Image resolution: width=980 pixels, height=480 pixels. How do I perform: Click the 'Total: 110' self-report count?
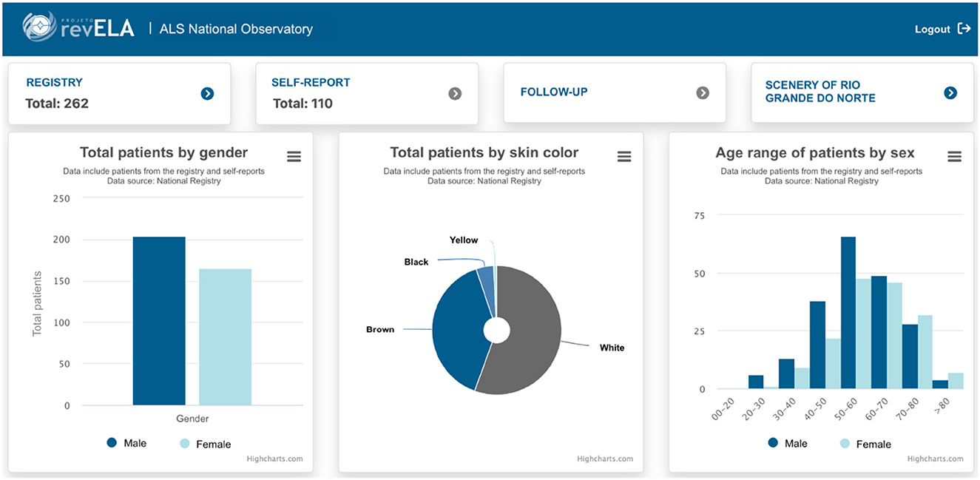pos(303,104)
